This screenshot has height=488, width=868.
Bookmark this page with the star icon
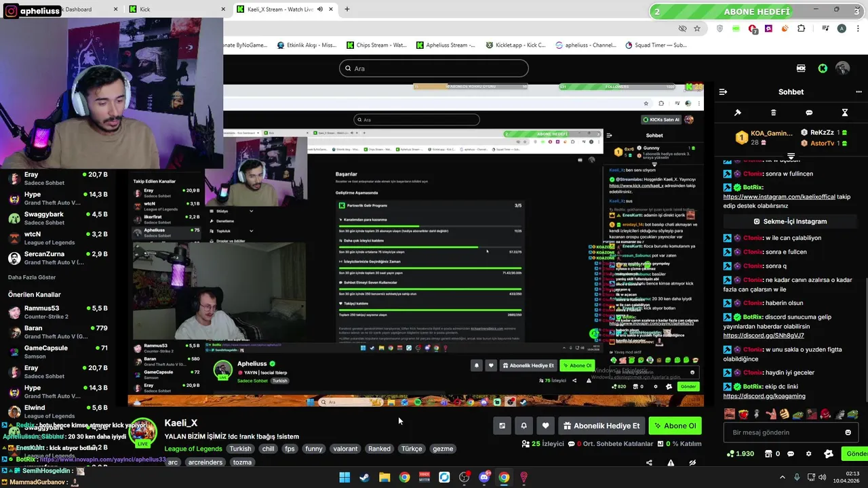point(697,28)
